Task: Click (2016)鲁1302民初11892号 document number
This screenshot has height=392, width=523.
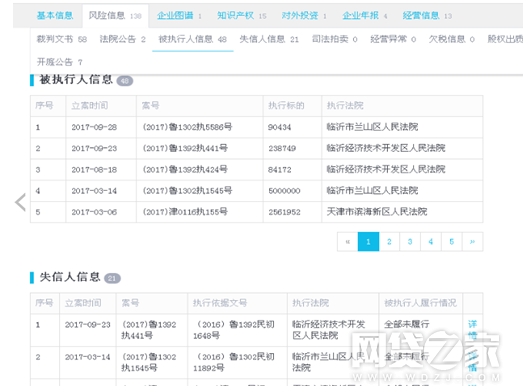Action: pos(233,362)
